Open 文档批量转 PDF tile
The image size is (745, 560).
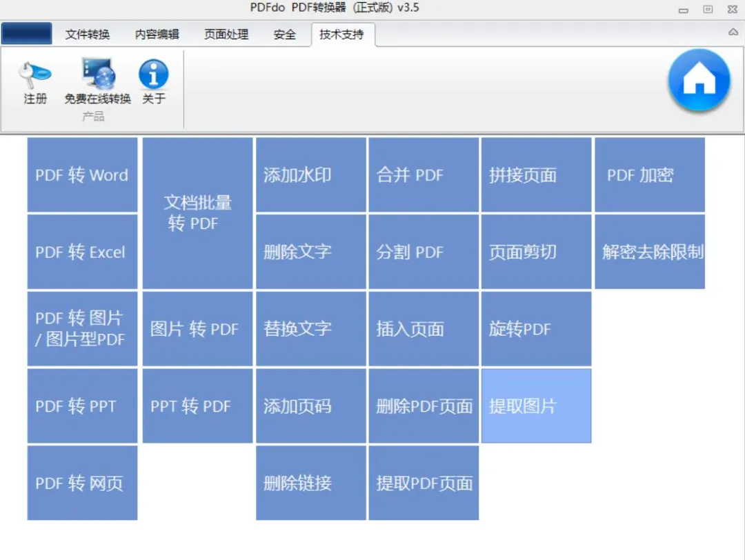(x=198, y=213)
